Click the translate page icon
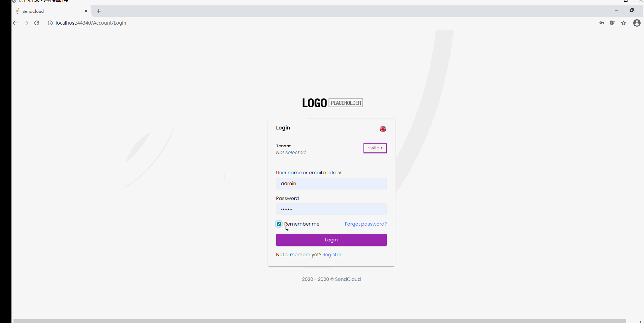This screenshot has height=323, width=644. click(613, 23)
